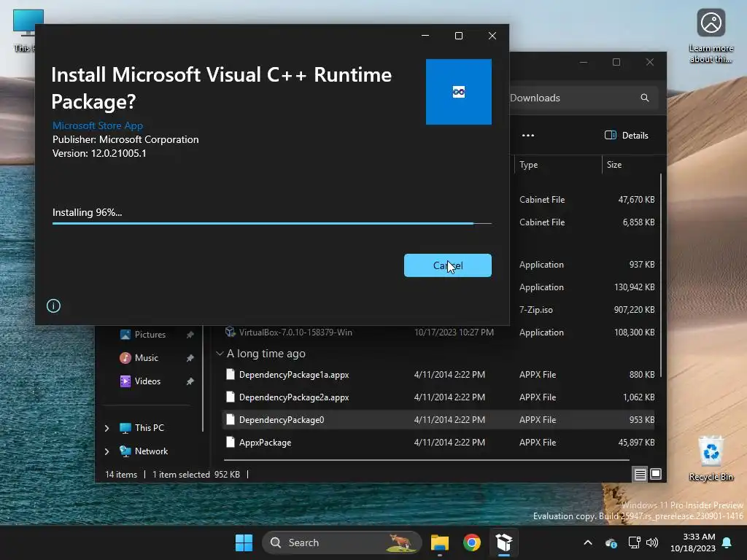Click the 14 items status bar text
The image size is (747, 560).
pos(121,474)
